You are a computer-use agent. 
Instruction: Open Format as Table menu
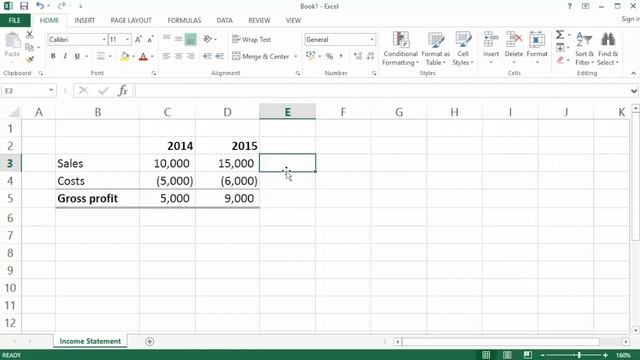click(x=436, y=49)
